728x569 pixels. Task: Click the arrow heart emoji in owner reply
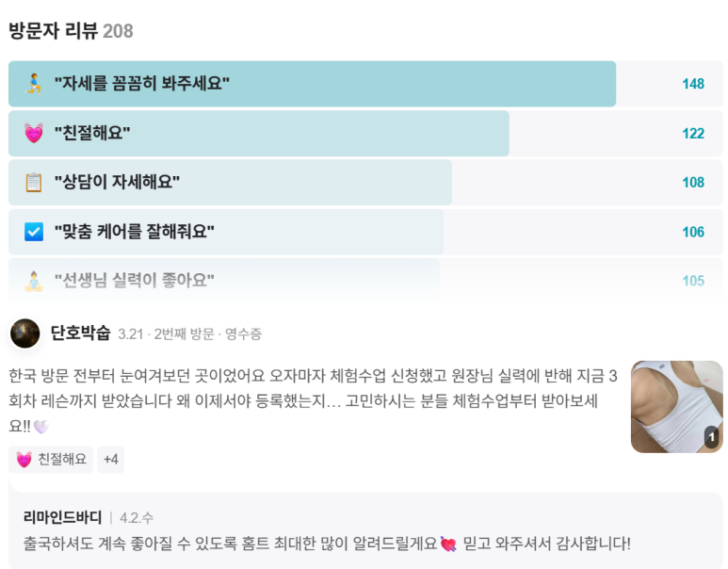tap(448, 544)
